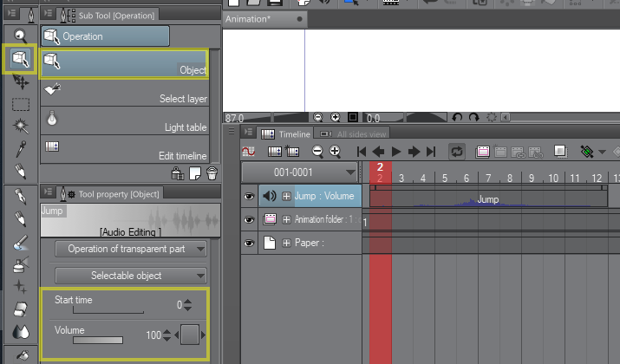This screenshot has width=620, height=364.
Task: Hide the Jump audio track
Action: click(x=249, y=197)
